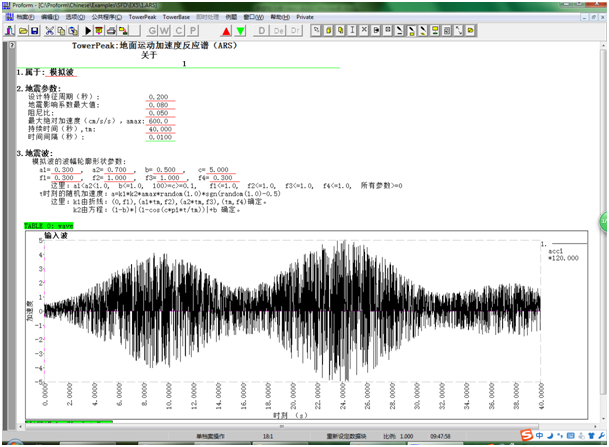Click the 模拟波 wave type field
Viewport: 609px width, 447px height.
tap(61, 72)
